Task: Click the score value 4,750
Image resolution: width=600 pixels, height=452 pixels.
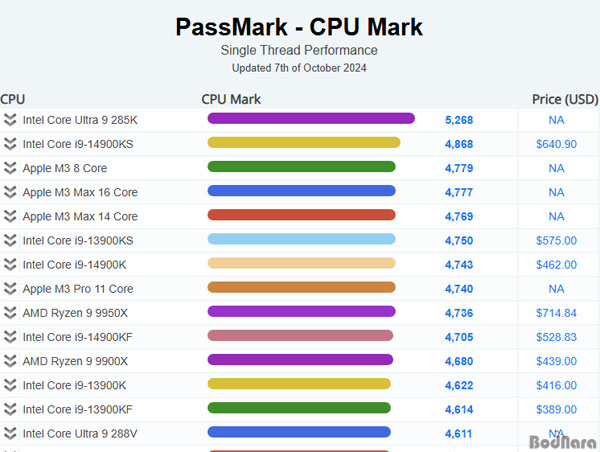Action: point(459,241)
